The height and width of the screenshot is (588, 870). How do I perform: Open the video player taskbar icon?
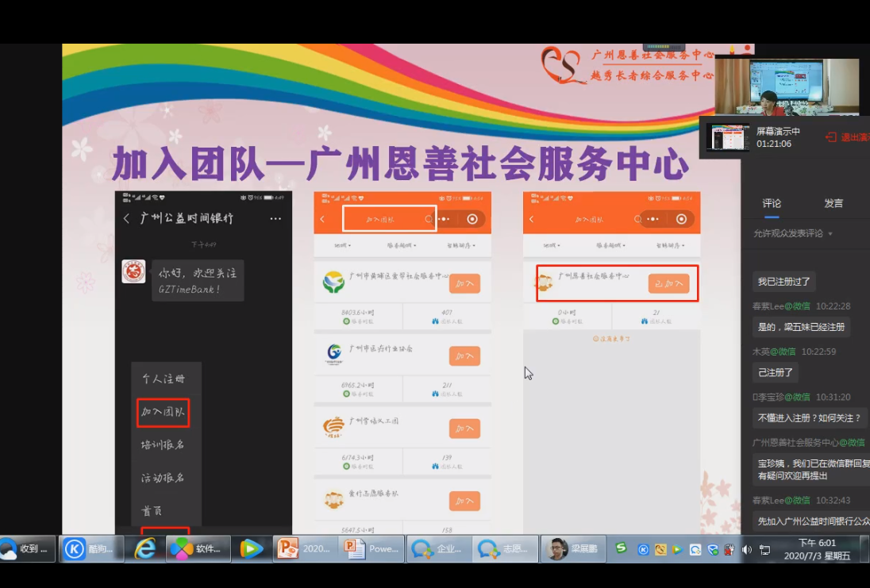click(x=251, y=549)
